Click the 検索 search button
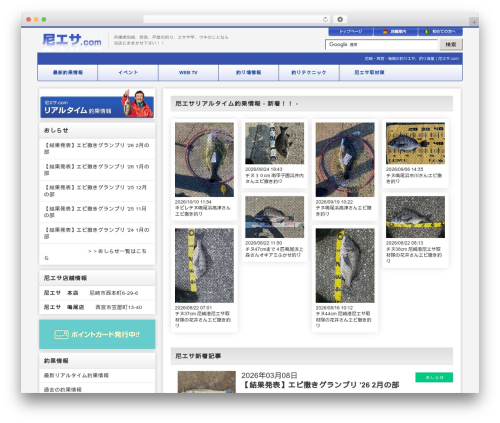 (451, 44)
